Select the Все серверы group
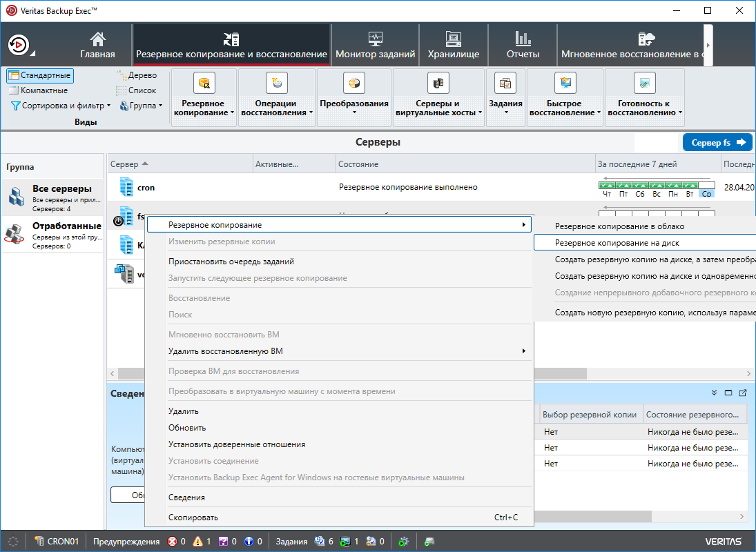The image size is (756, 552). pos(52,197)
